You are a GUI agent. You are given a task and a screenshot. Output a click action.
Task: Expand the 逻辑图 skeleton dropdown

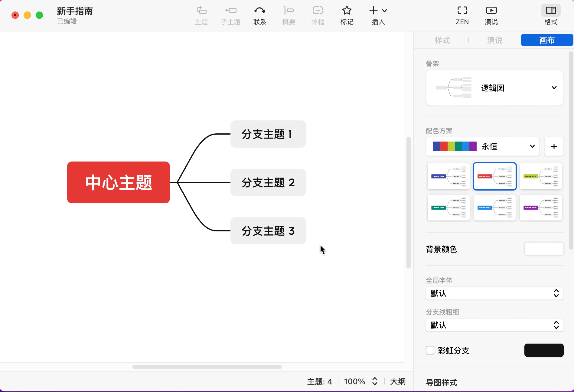click(x=554, y=88)
